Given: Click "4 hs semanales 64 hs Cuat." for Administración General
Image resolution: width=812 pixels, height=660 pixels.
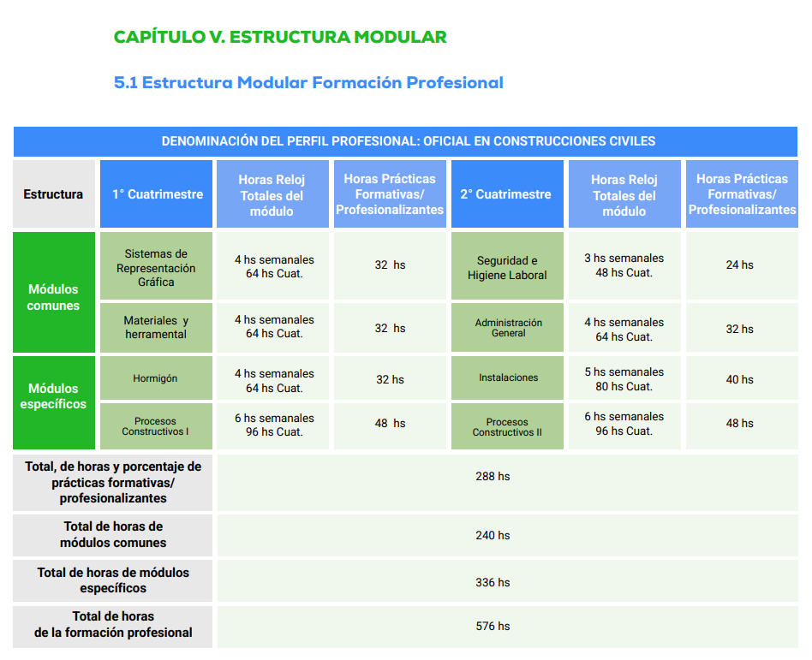Looking at the screenshot, I should 624,330.
